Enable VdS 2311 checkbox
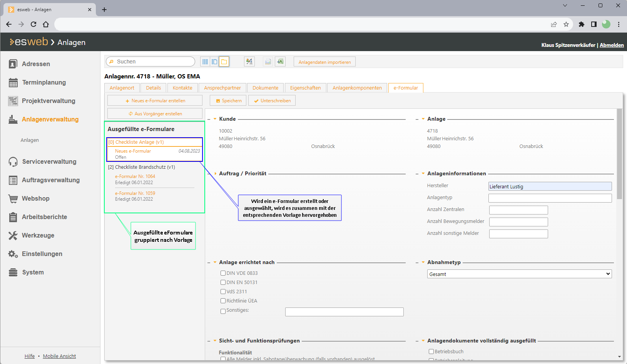Screen dimensions: 627x364 point(223,291)
